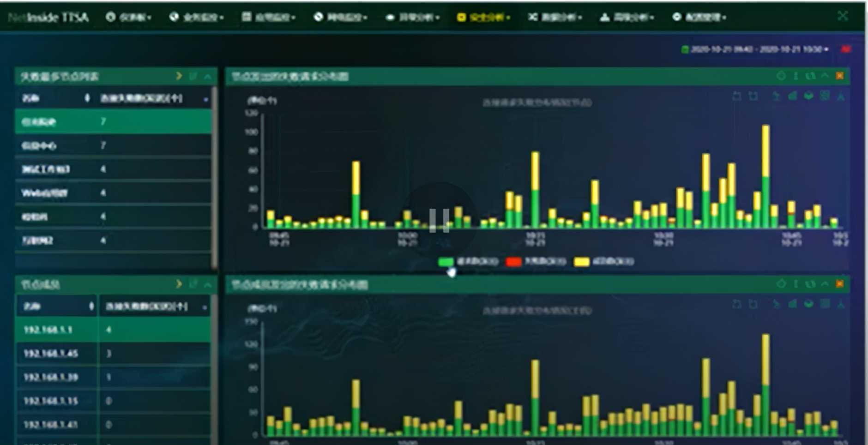This screenshot has height=445, width=868.
Task: Sort the node list by name column
Action: click(87, 98)
